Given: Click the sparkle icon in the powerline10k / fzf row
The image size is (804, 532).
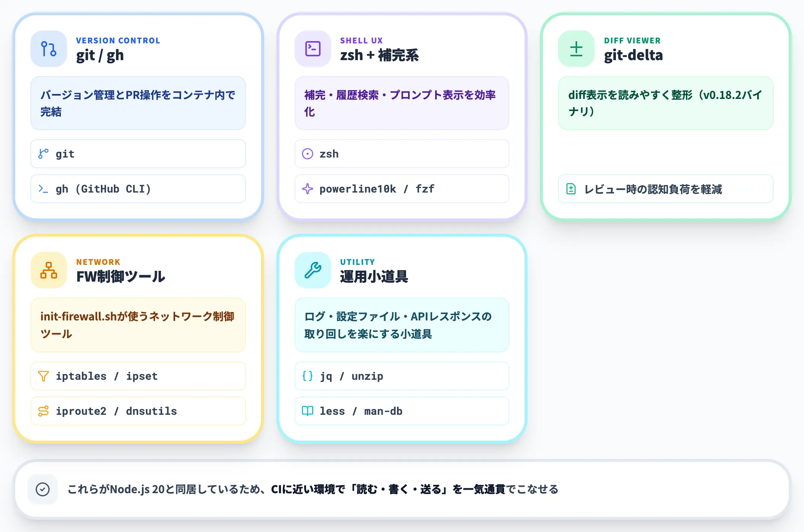Looking at the screenshot, I should (308, 189).
